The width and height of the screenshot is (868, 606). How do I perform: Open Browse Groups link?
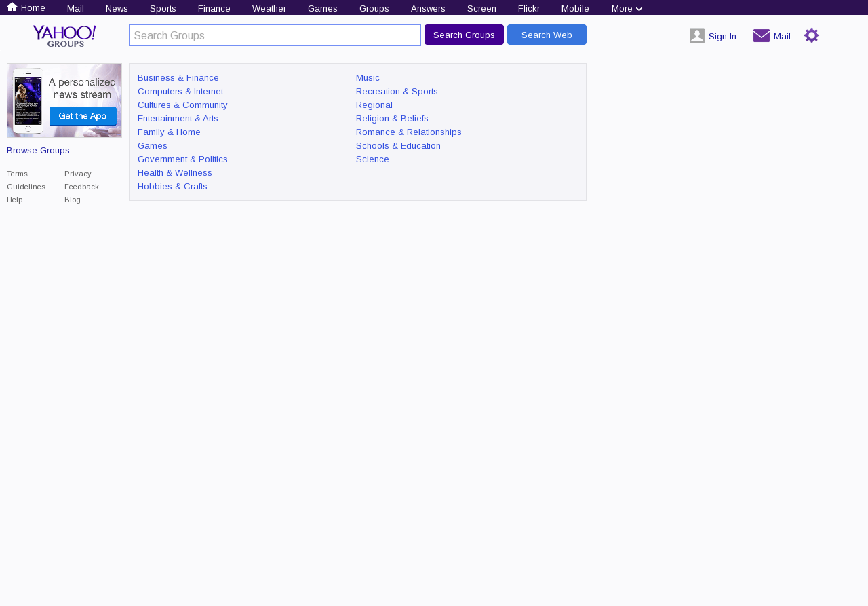click(38, 150)
